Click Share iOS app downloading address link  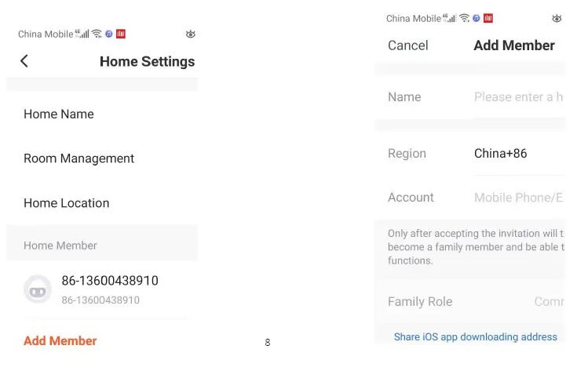pos(476,337)
